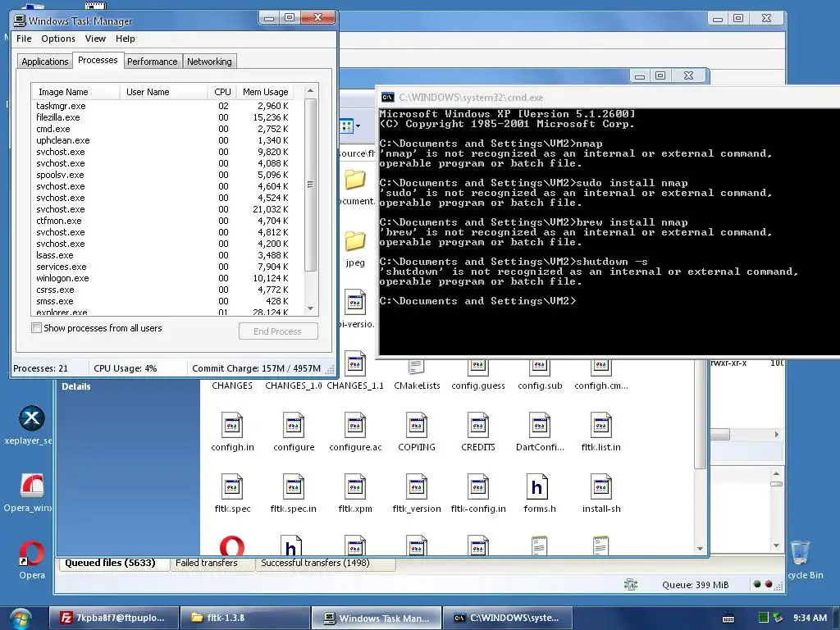The image size is (840, 630).
Task: Select the fltk.spec.in file icon
Action: click(294, 487)
